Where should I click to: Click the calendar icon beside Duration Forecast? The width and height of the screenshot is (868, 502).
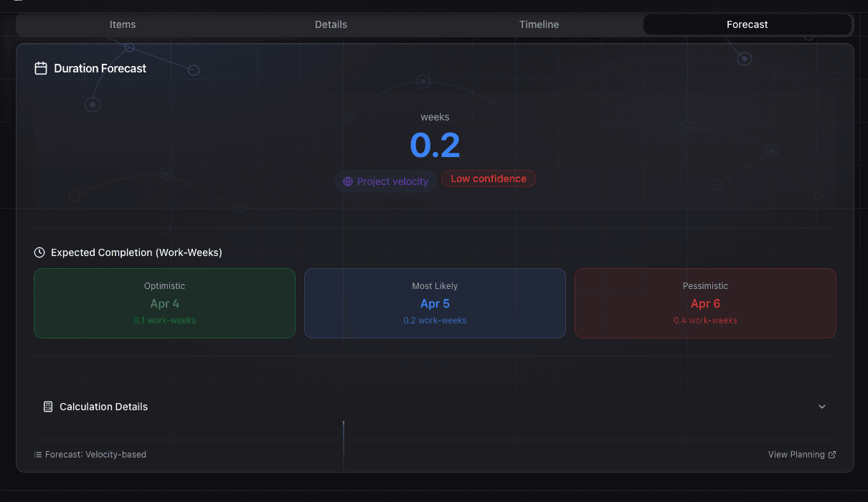coord(41,69)
